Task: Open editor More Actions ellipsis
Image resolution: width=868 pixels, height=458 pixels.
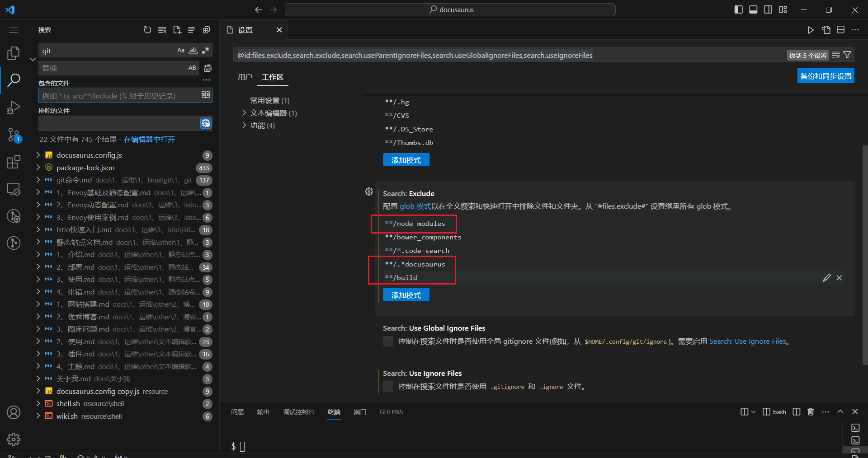Action: point(855,30)
